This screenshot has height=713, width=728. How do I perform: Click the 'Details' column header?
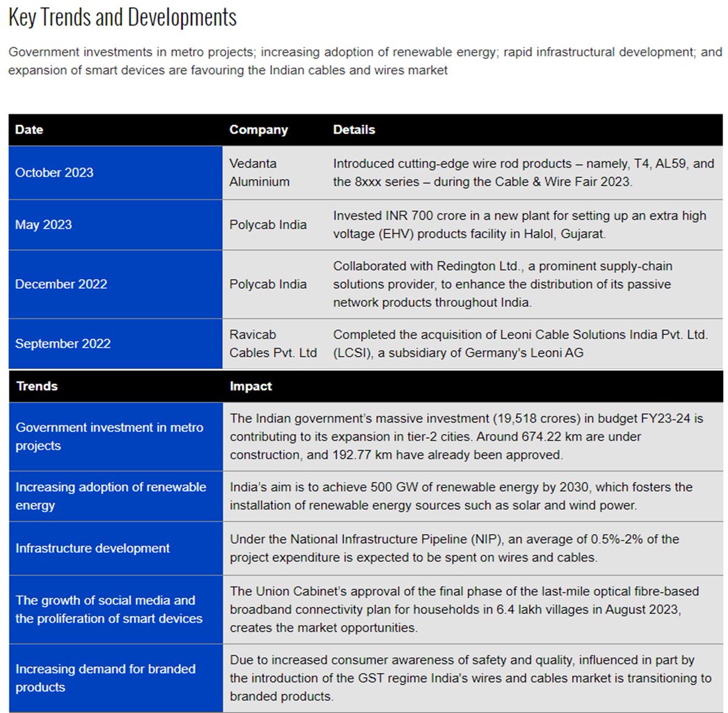pos(354,130)
